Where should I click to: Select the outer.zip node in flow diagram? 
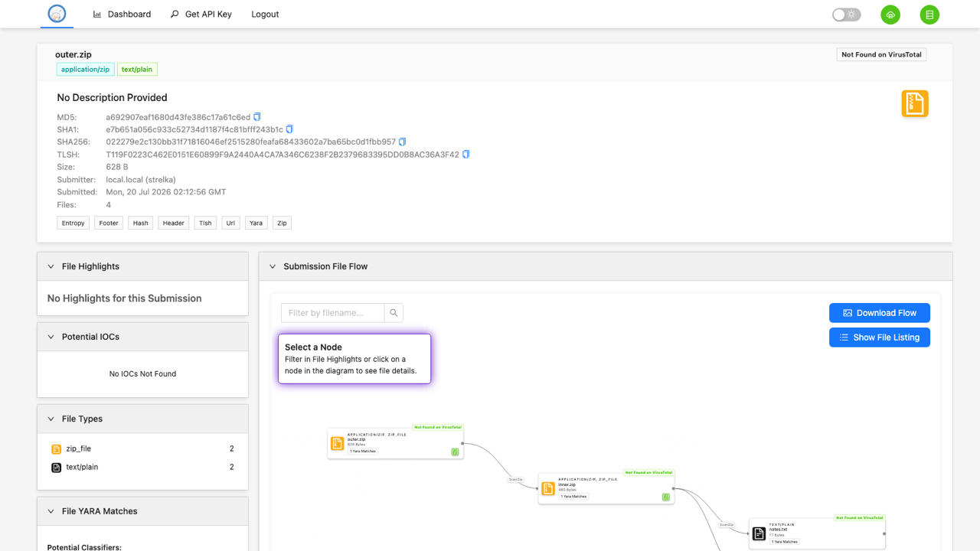(x=396, y=443)
